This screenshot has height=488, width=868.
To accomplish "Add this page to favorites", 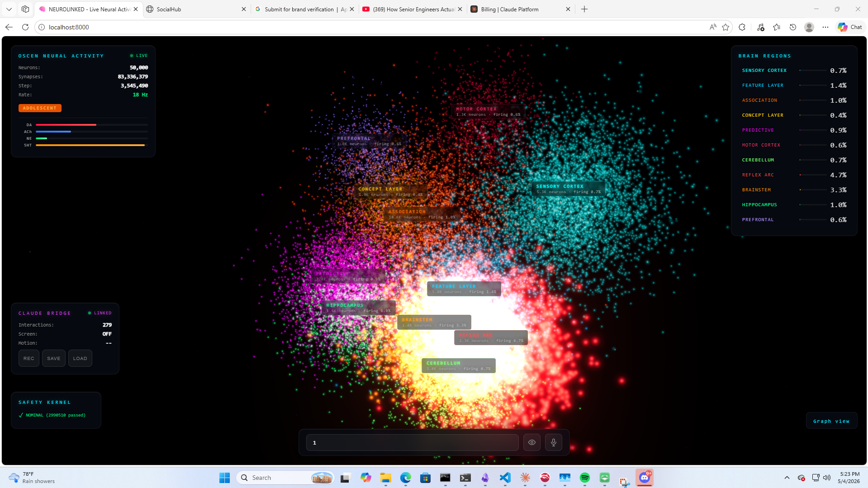I will coord(726,27).
